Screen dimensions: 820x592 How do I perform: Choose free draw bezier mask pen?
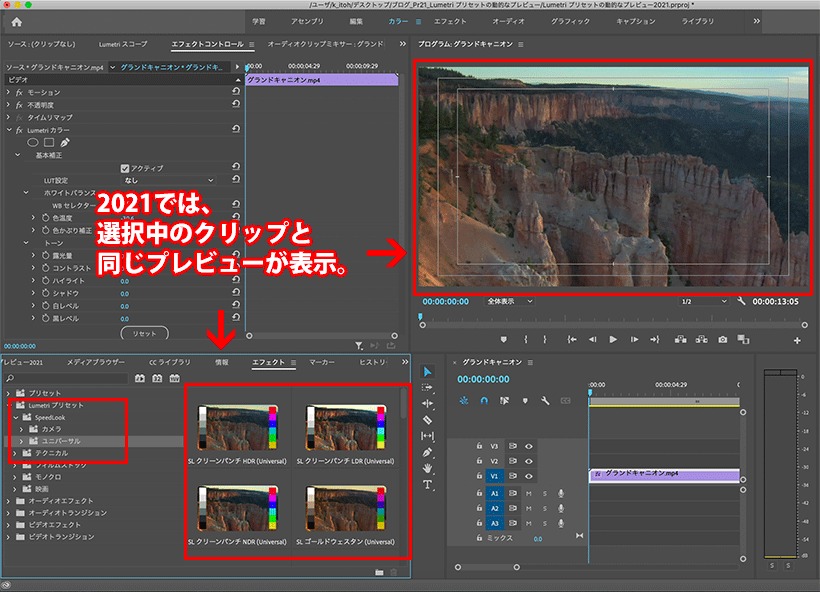click(65, 142)
